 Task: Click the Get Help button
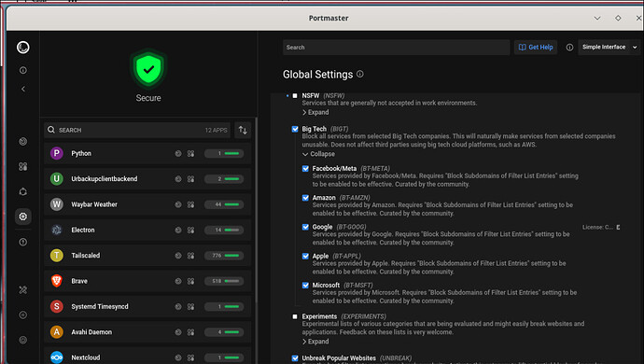(536, 48)
